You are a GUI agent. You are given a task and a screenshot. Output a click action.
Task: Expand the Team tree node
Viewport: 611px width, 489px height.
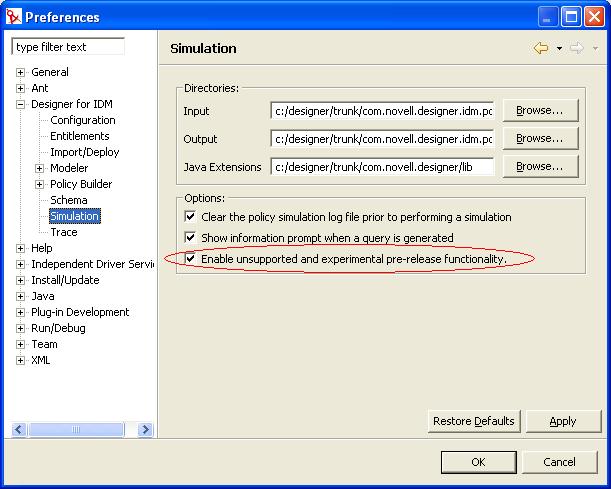coord(20,344)
